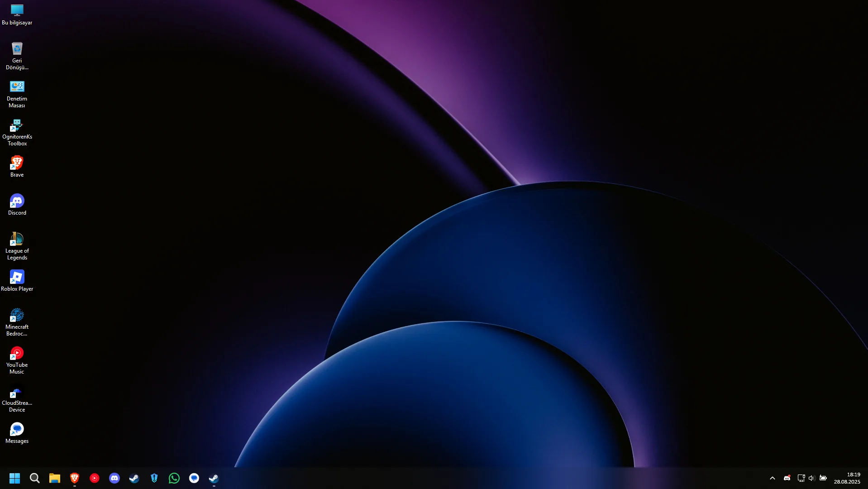Select the Brave shortcut on the desktop
The width and height of the screenshot is (868, 489).
coord(17,167)
